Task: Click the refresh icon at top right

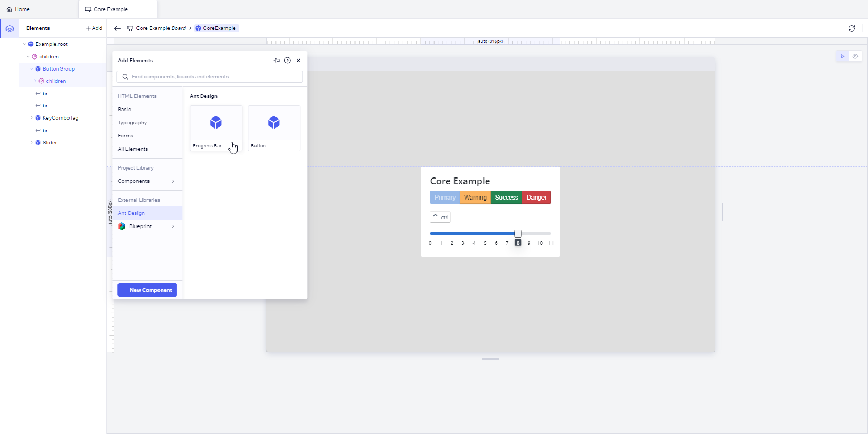Action: click(x=852, y=28)
